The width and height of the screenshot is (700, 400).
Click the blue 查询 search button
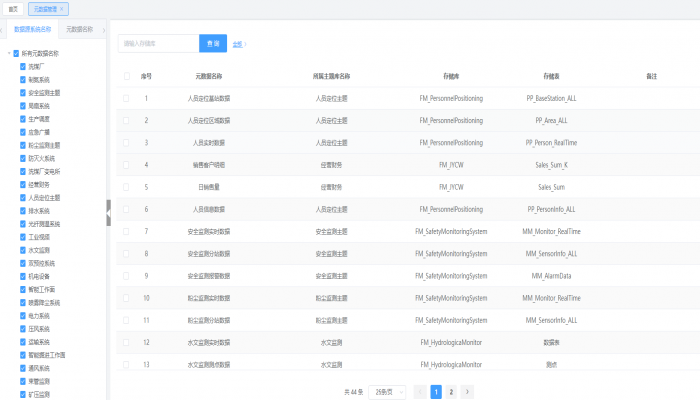(212, 44)
